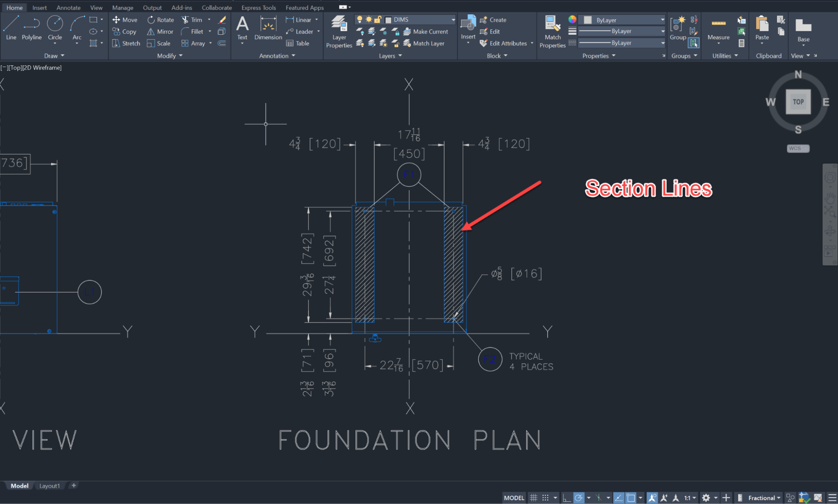This screenshot has height=504, width=838.
Task: Click the ByLayer color swatch box
Action: pyautogui.click(x=588, y=20)
